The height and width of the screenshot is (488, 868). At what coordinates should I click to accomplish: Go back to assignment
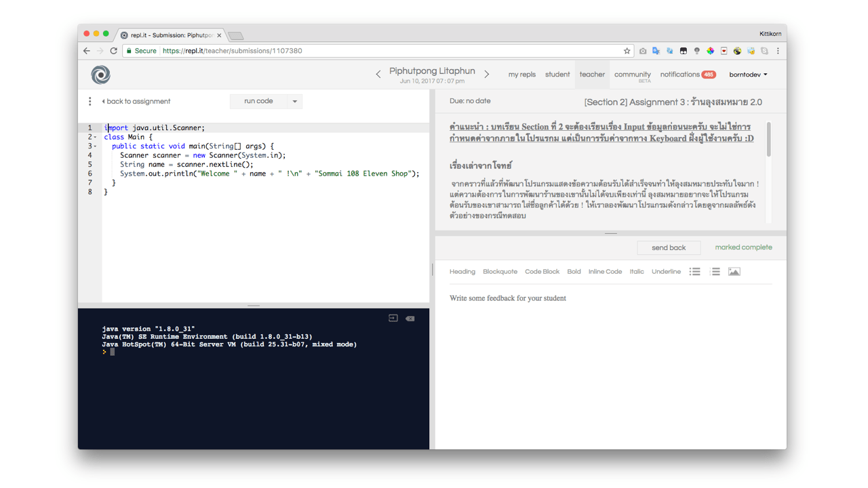(x=136, y=102)
